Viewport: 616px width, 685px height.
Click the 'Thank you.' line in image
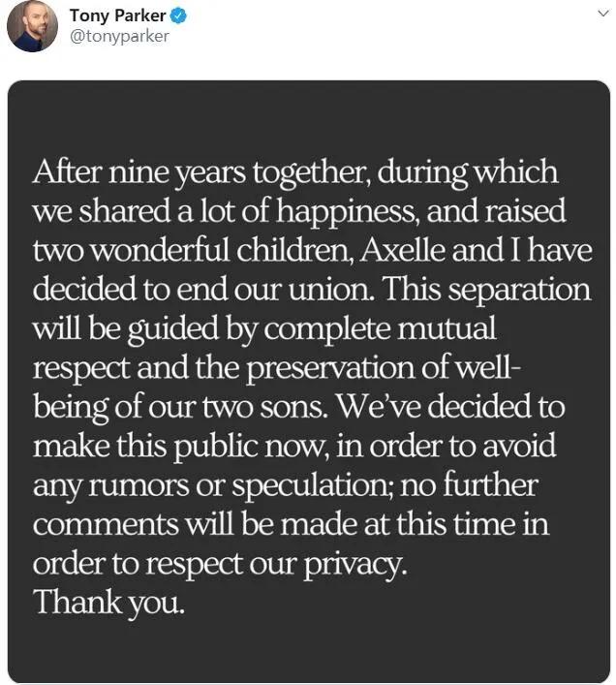click(x=109, y=603)
